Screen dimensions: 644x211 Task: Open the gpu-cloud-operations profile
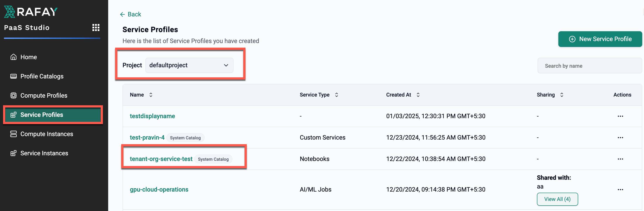(159, 189)
